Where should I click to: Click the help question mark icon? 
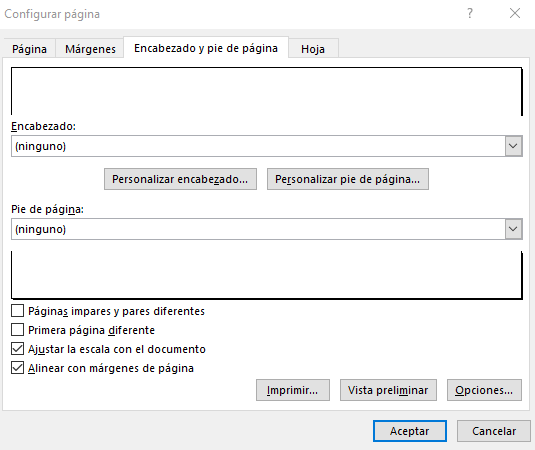470,14
